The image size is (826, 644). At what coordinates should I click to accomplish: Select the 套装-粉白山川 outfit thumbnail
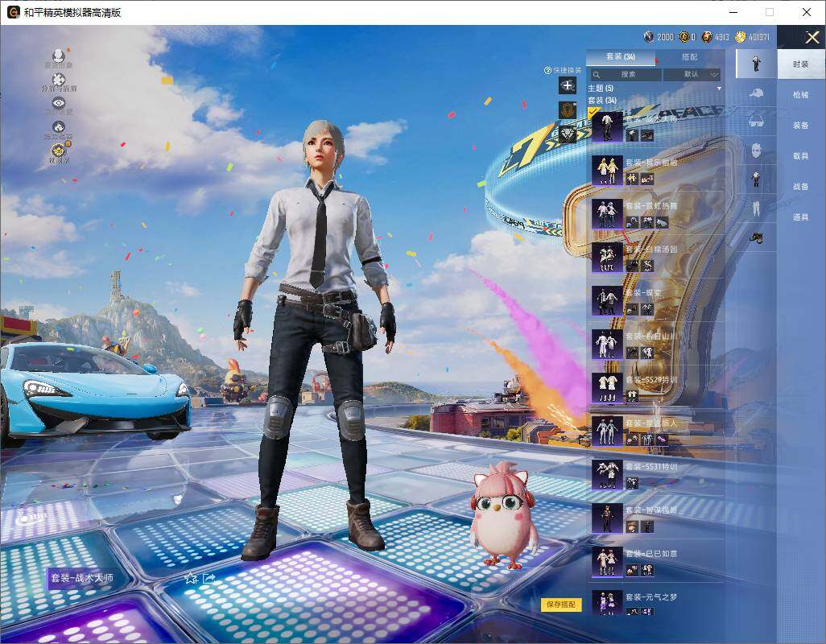pos(607,345)
